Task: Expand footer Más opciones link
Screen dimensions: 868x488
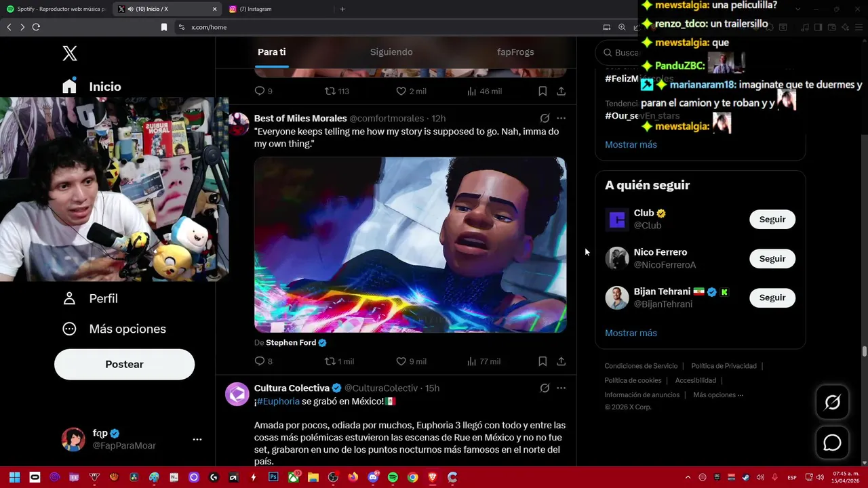Action: pyautogui.click(x=718, y=394)
